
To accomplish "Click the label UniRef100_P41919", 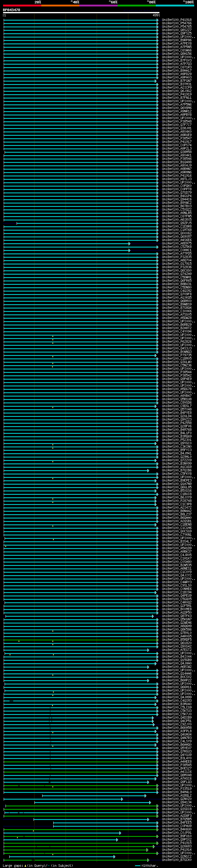I will 177,94.
